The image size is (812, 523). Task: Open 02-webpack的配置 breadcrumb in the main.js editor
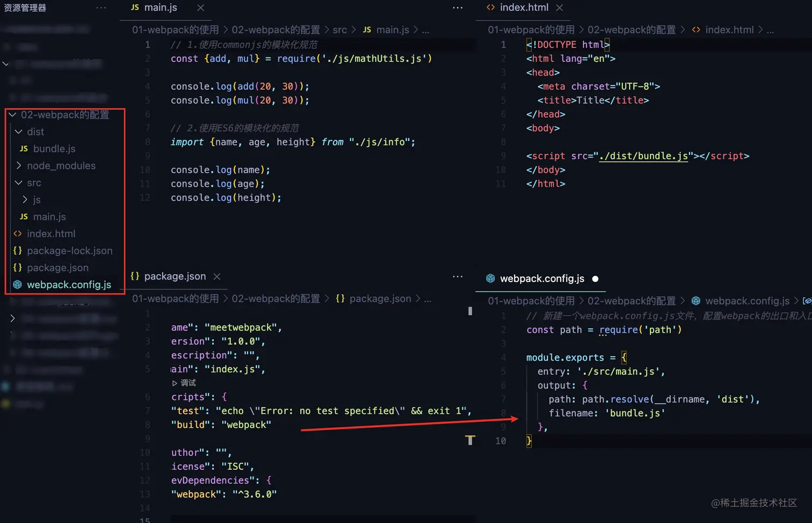pos(275,30)
